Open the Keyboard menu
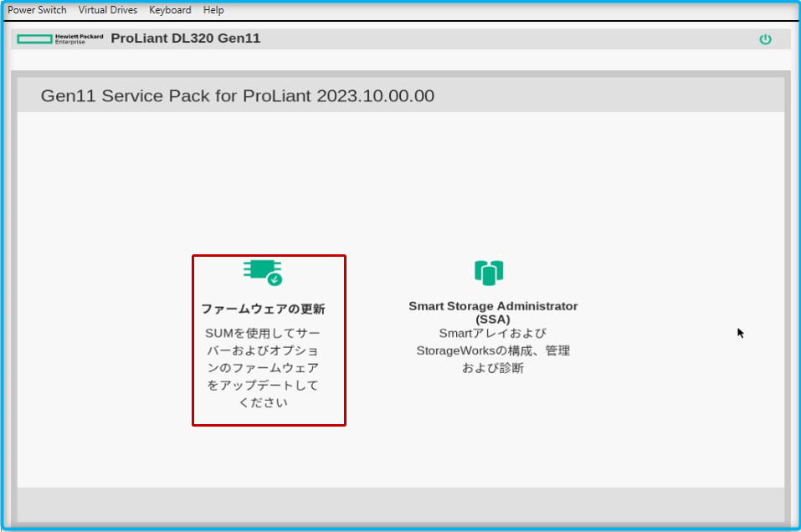Image resolution: width=801 pixels, height=532 pixels. tap(170, 10)
